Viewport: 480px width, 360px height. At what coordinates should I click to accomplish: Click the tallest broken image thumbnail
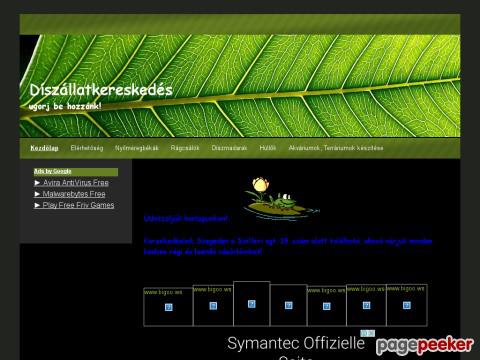click(252, 303)
